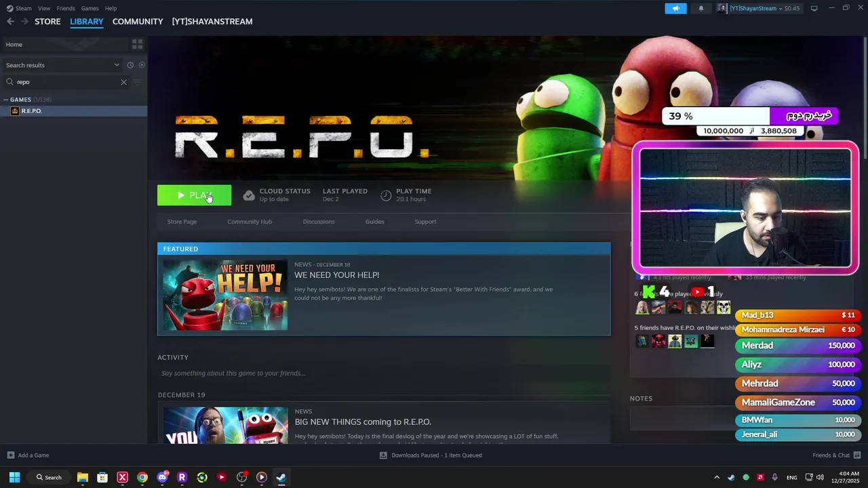The width and height of the screenshot is (868, 488).
Task: Click the Steam icon in the taskbar
Action: click(x=281, y=477)
